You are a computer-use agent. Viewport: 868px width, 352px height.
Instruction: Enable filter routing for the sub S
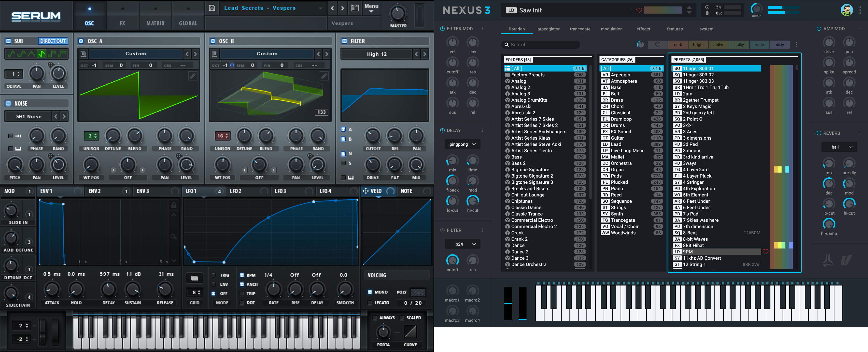[x=343, y=163]
